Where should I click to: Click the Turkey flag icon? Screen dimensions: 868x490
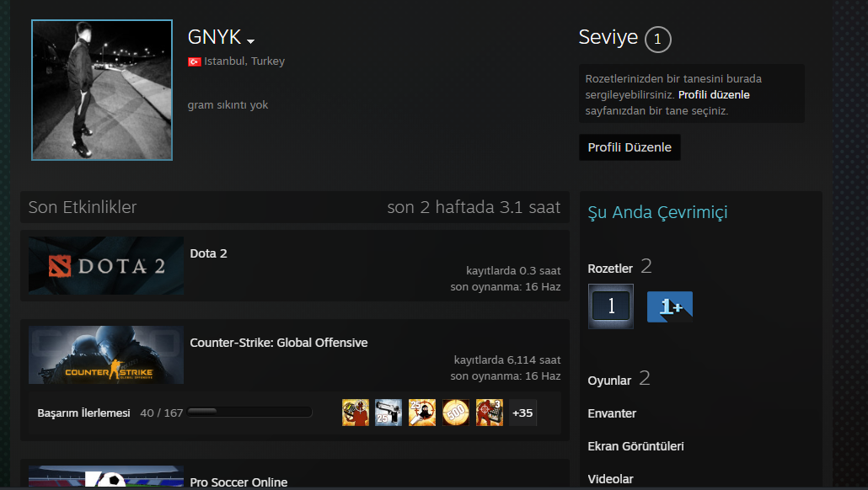(195, 62)
